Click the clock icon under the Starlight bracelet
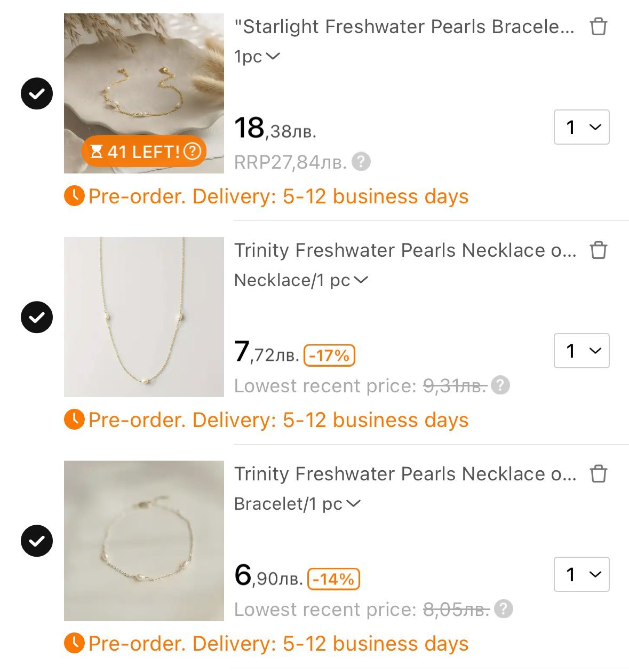The width and height of the screenshot is (629, 672). [74, 196]
